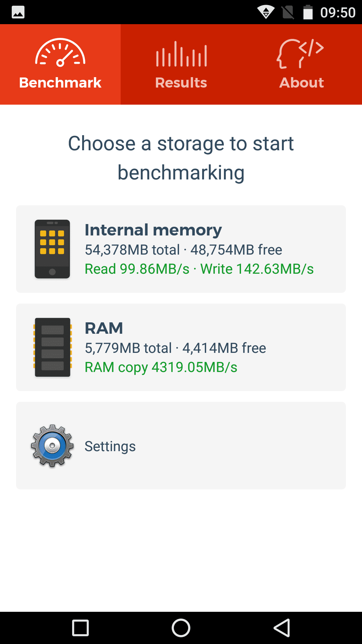Tap the Android home circle button

181,628
